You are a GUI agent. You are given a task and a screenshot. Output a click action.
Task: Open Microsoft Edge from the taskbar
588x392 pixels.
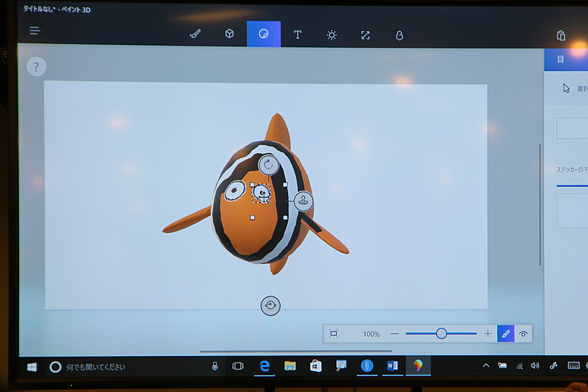(x=265, y=366)
